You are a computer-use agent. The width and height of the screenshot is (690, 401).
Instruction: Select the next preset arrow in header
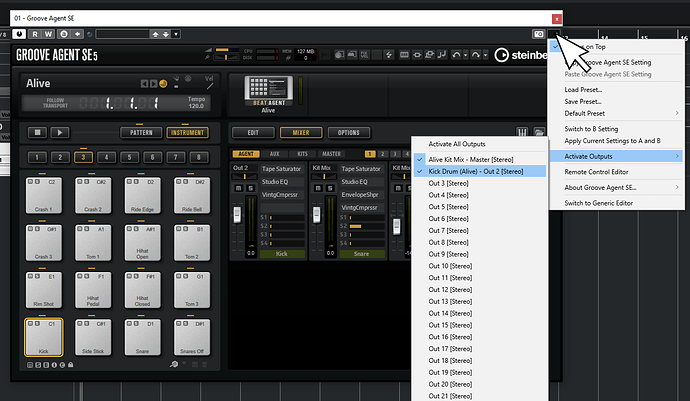click(165, 34)
